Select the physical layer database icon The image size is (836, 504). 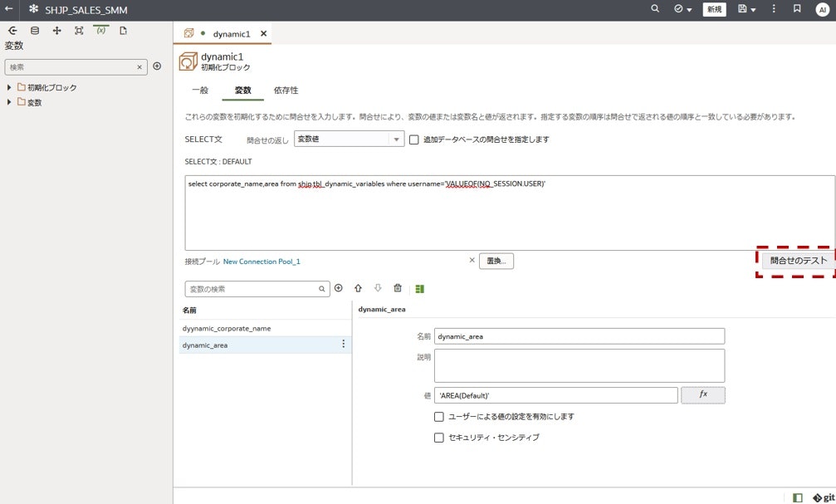click(x=35, y=31)
